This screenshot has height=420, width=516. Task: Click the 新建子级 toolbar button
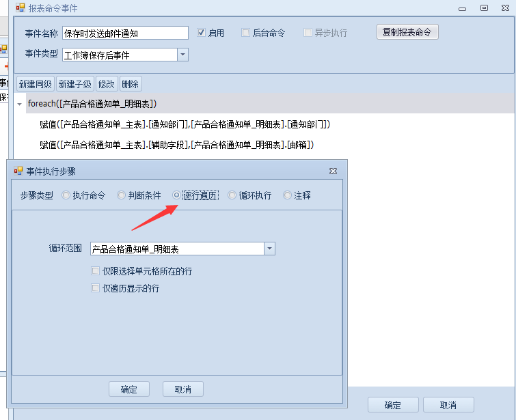click(74, 84)
